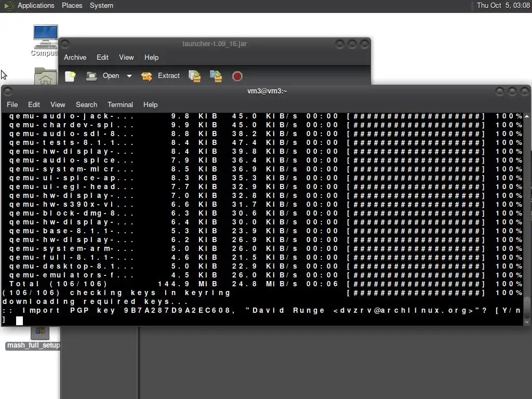The image size is (532, 399).
Task: Click the 'downloading required keys...' line
Action: tap(96, 302)
